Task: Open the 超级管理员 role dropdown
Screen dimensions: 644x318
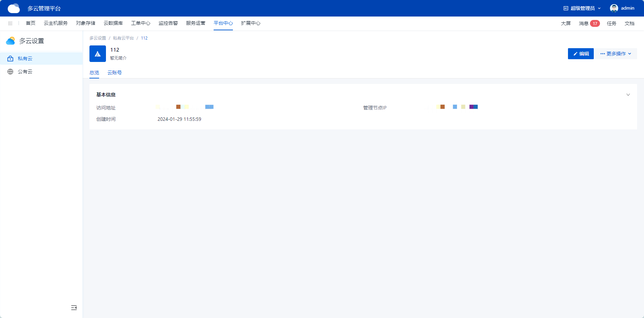Action: 582,8
